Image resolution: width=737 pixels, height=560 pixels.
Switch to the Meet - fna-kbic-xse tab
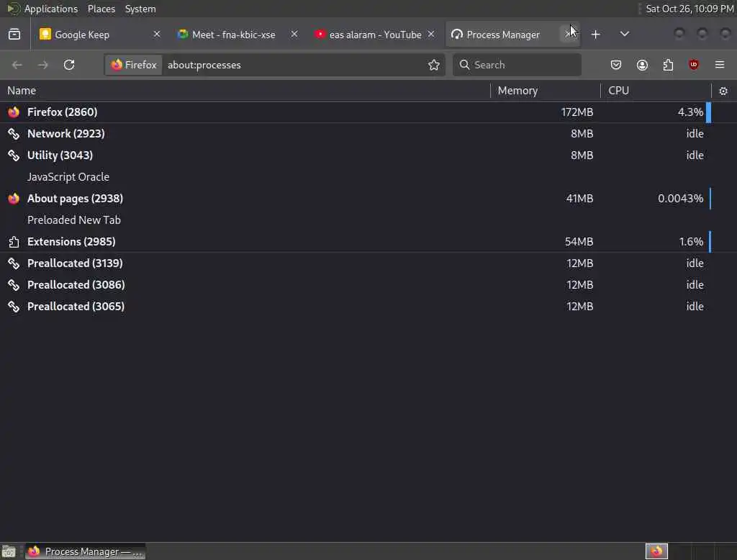click(238, 35)
